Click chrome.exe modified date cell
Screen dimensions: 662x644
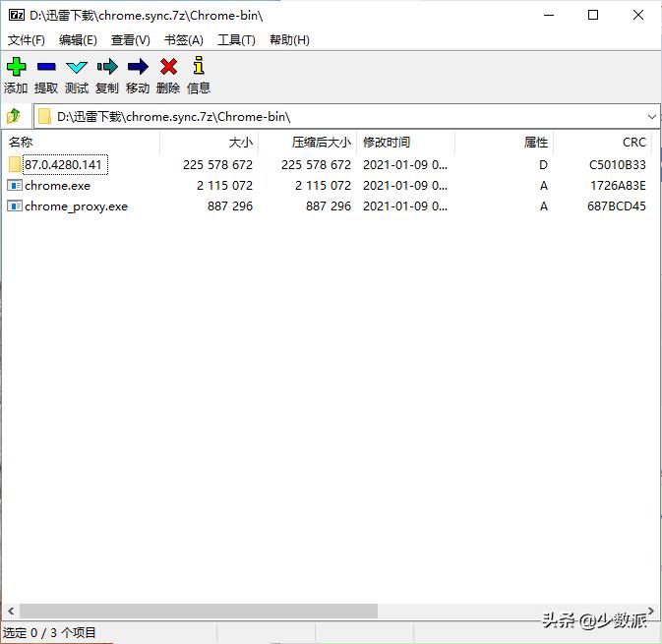click(405, 185)
